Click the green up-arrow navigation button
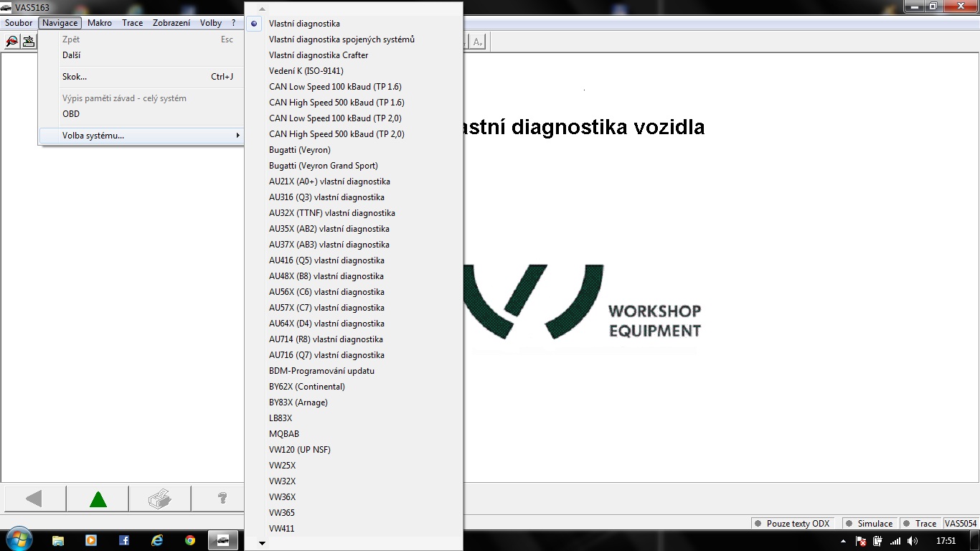 (x=98, y=499)
